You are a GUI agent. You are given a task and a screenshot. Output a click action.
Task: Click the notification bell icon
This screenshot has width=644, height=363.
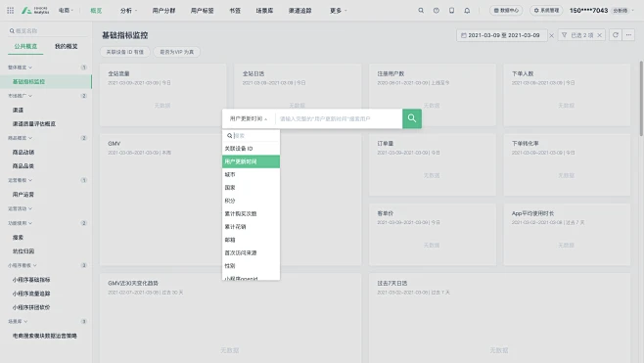(467, 10)
